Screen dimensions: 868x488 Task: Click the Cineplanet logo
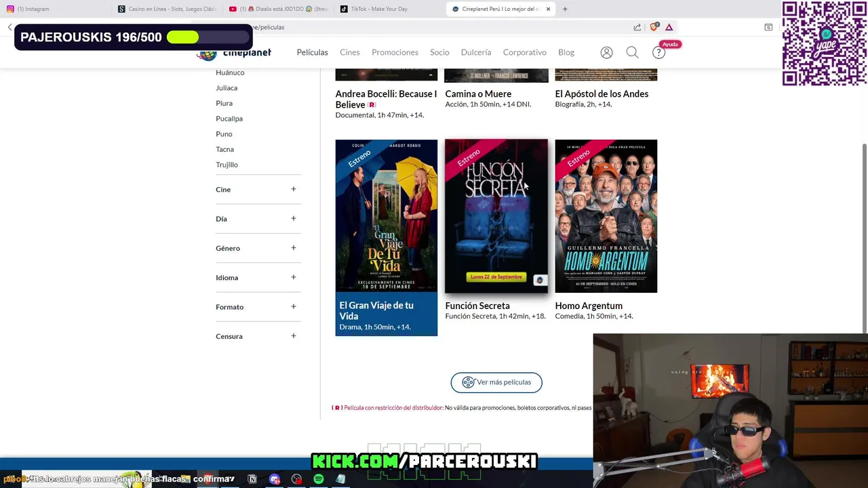click(x=234, y=53)
